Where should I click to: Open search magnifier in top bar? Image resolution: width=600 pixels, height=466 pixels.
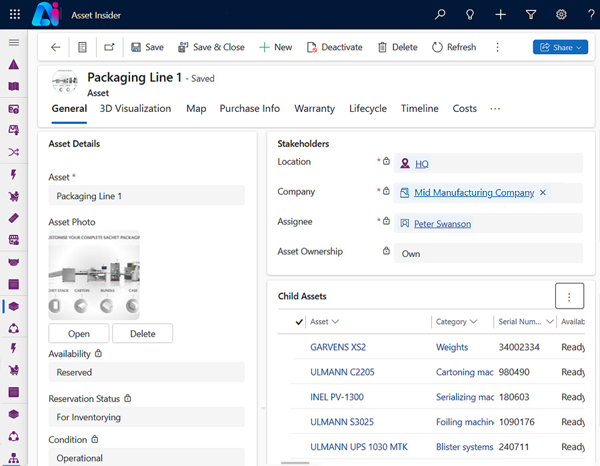pyautogui.click(x=440, y=15)
